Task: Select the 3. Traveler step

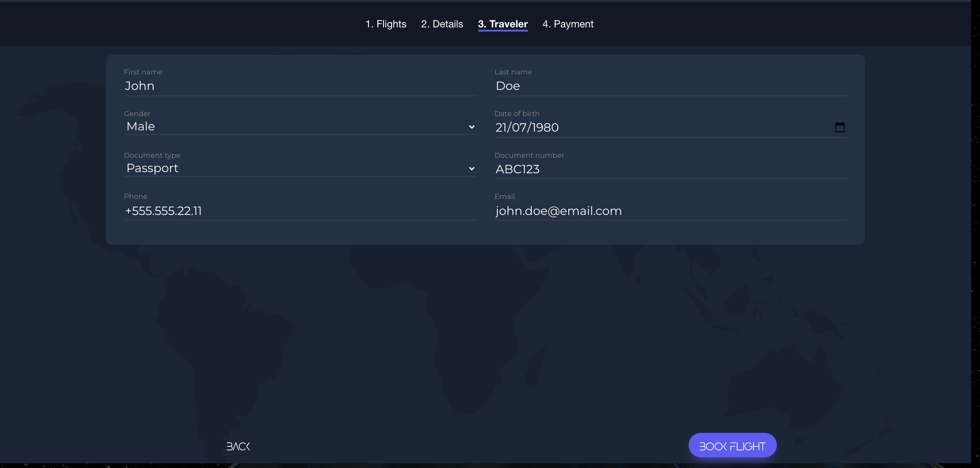Action: pyautogui.click(x=503, y=24)
